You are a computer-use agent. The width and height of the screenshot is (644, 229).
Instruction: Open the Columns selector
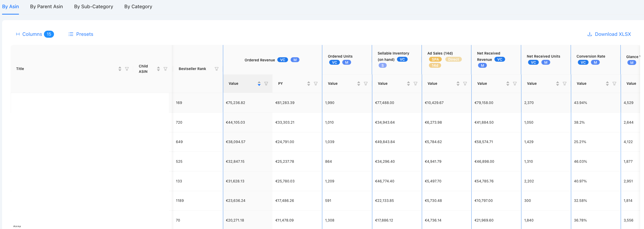coord(35,34)
